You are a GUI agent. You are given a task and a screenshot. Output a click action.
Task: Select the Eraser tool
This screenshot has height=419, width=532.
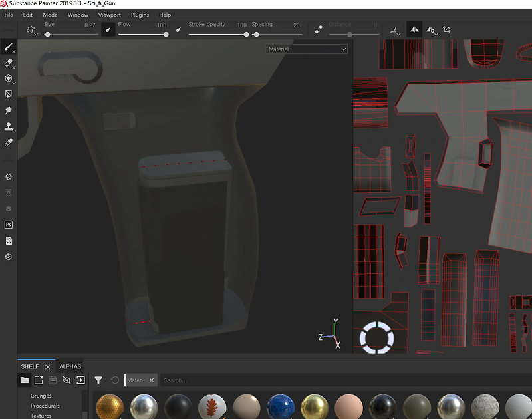(9, 63)
